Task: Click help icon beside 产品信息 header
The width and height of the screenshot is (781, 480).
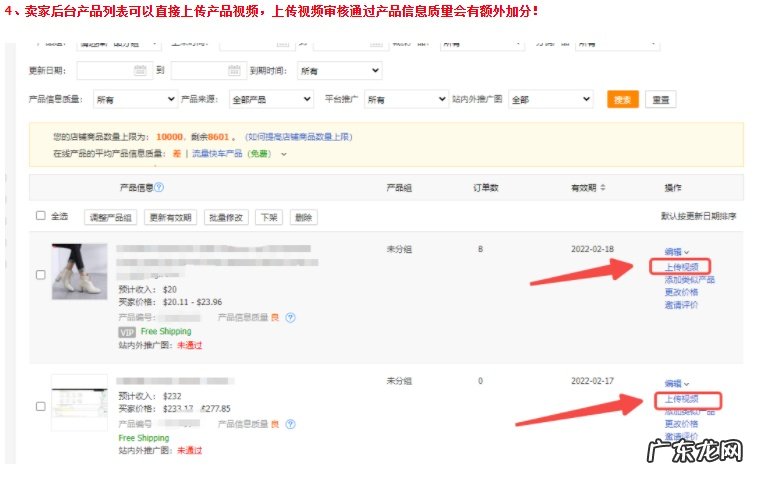Action: 159,187
